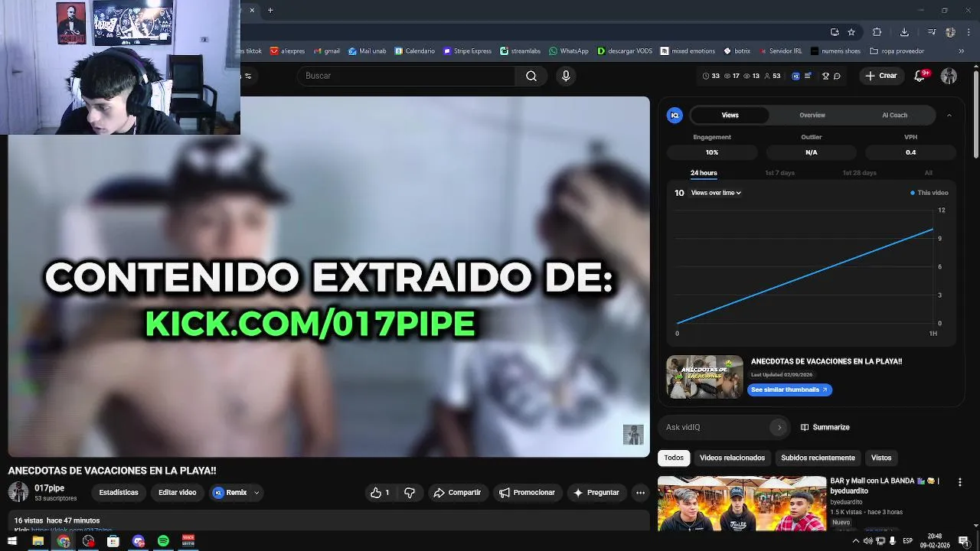The image size is (980, 551).
Task: Click the vidIQ logo in the stats panel
Action: point(675,116)
